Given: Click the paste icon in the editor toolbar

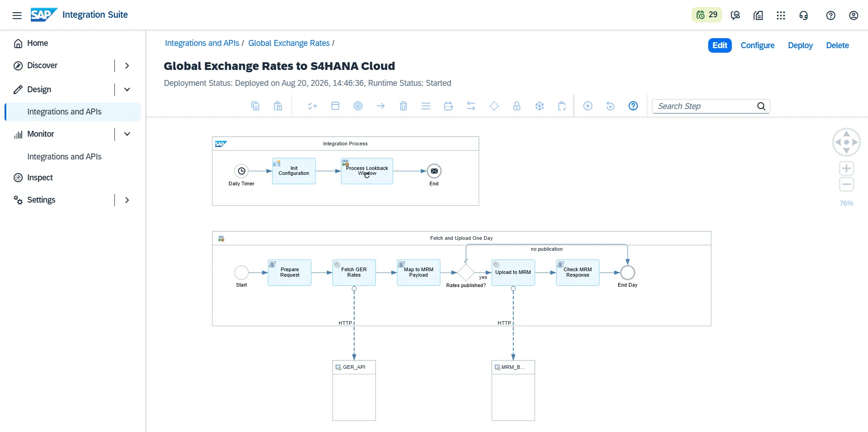Looking at the screenshot, I should pyautogui.click(x=278, y=106).
